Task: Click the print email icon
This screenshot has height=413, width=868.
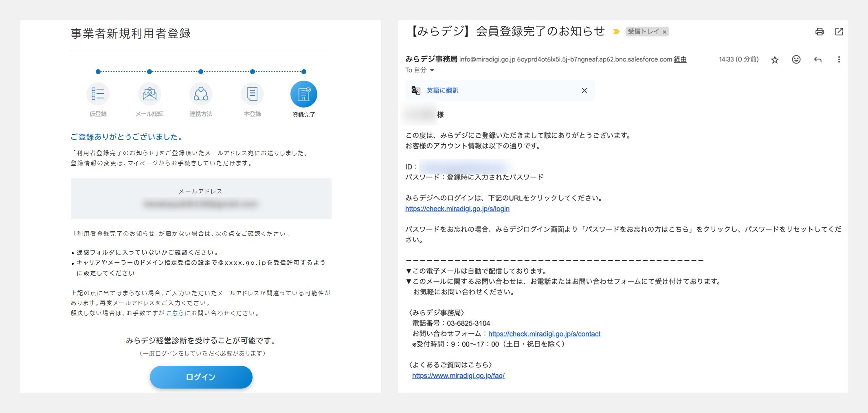Action: coord(820,32)
